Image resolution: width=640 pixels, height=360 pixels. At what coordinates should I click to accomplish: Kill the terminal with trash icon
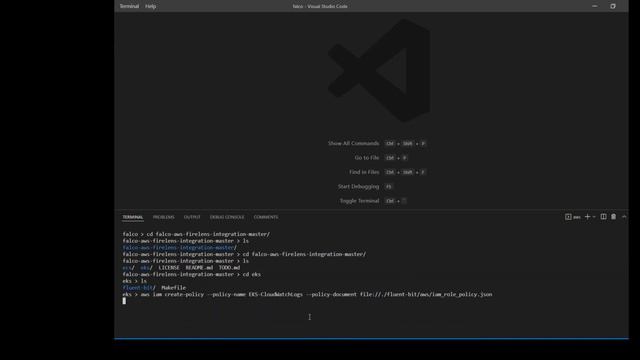(613, 217)
